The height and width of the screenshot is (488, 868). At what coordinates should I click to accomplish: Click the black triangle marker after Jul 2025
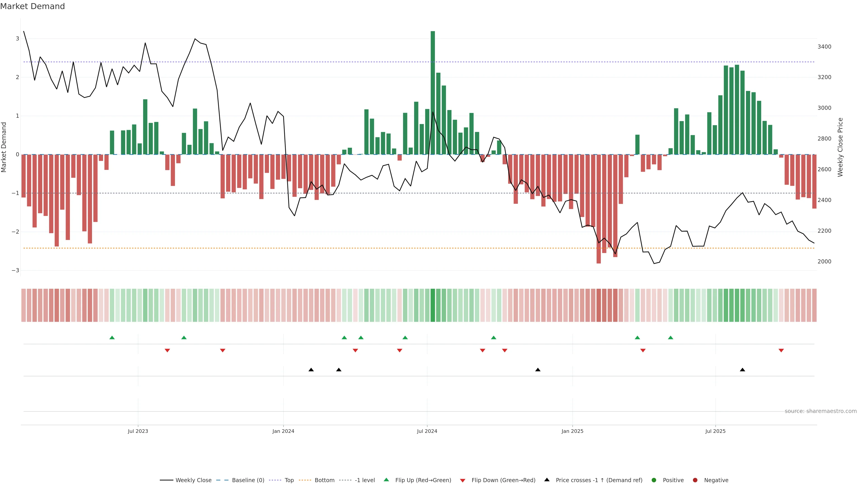click(x=742, y=370)
